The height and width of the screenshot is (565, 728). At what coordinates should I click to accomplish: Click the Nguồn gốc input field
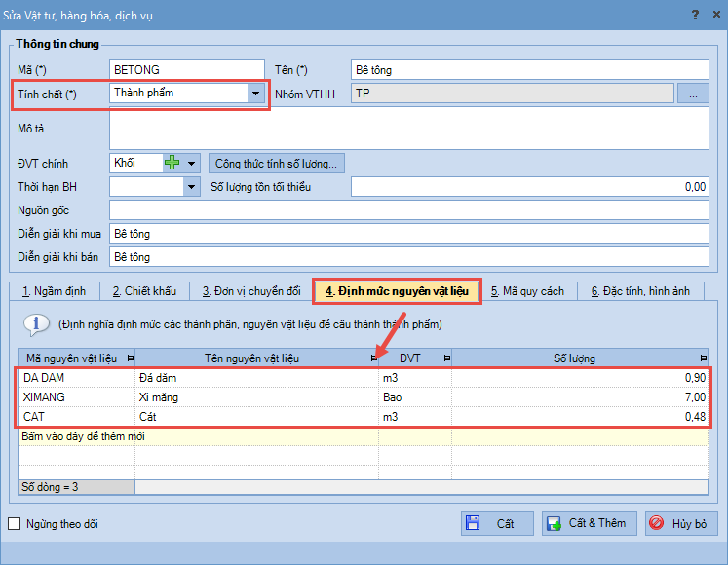[409, 209]
